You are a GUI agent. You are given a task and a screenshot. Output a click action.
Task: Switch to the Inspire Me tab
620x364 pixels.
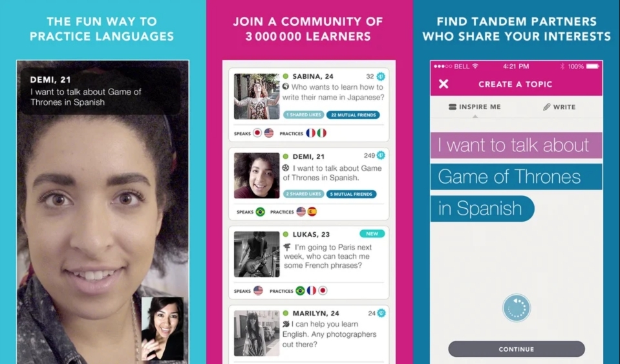(475, 107)
